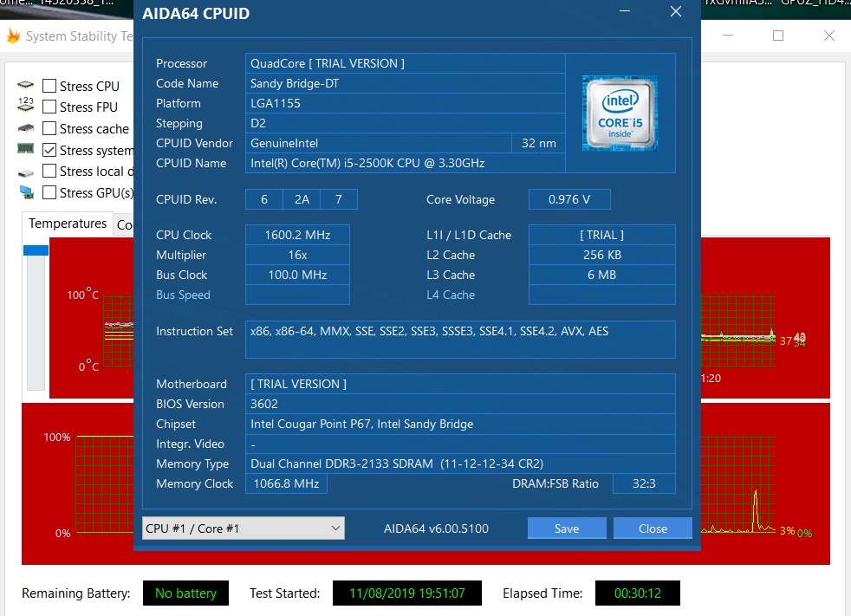The width and height of the screenshot is (851, 616).
Task: Enable the Stress CPU checkbox
Action: pos(49,86)
